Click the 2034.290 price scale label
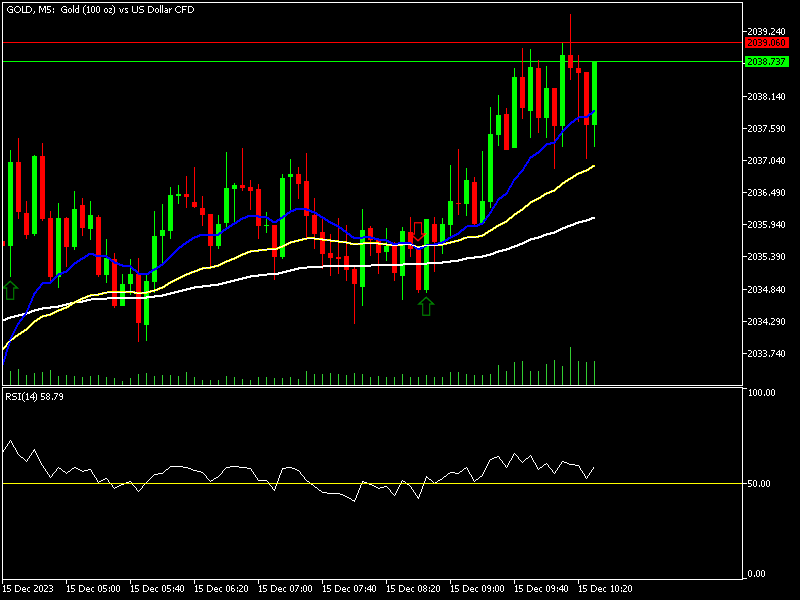 (765, 322)
